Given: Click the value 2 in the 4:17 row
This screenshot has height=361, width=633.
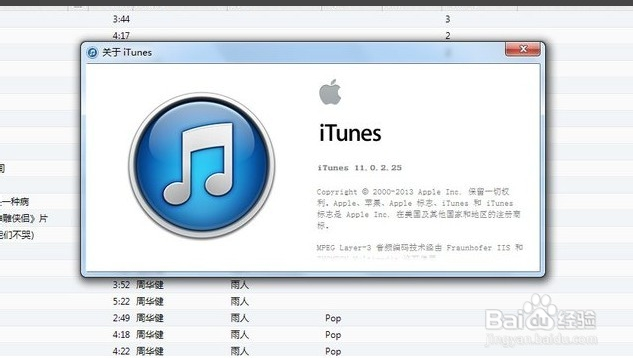Looking at the screenshot, I should [x=448, y=36].
